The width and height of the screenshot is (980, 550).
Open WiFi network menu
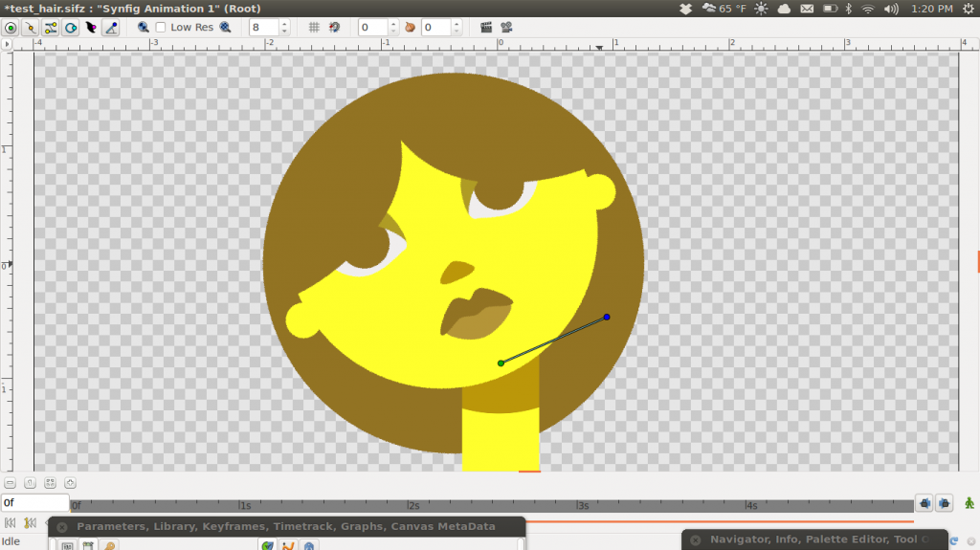[x=867, y=9]
